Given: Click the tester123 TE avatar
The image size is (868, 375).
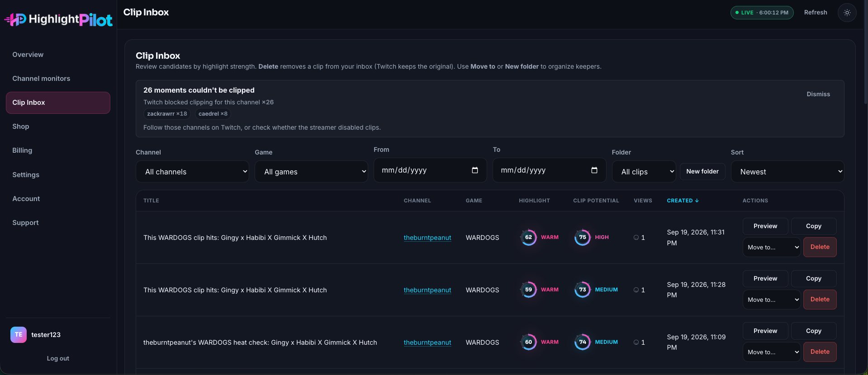Looking at the screenshot, I should 19,335.
